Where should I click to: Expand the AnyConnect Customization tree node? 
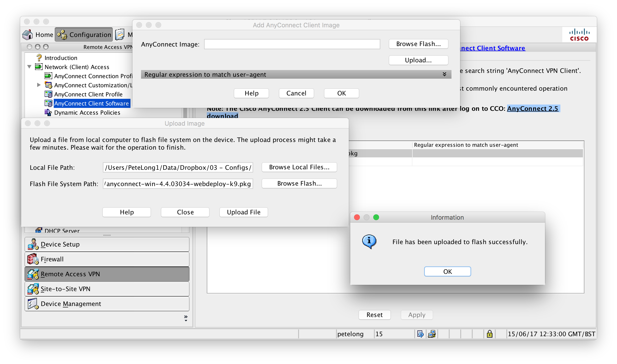point(39,85)
